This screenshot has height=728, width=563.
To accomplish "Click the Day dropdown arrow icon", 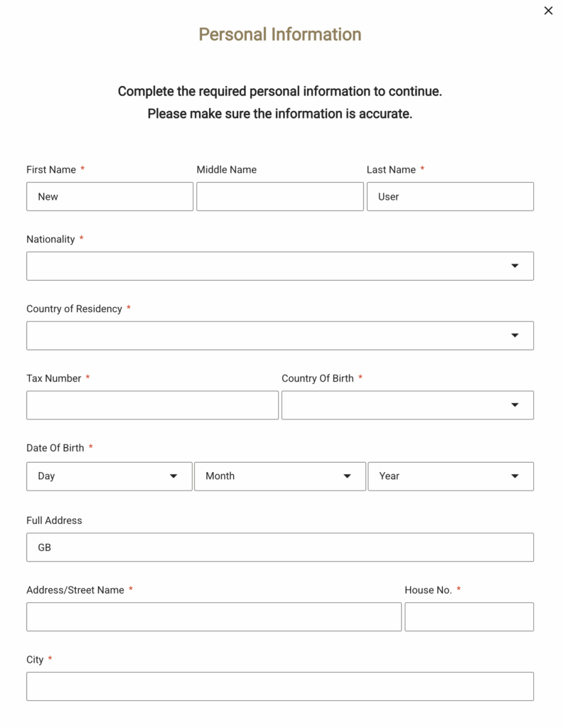I will click(173, 476).
